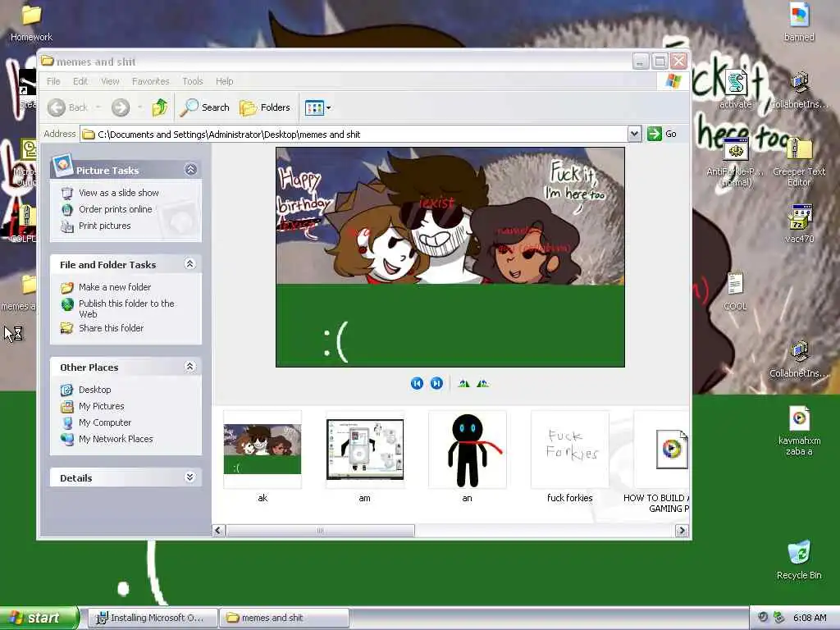Viewport: 840px width, 630px height.
Task: Go up one folder level
Action: (x=160, y=107)
